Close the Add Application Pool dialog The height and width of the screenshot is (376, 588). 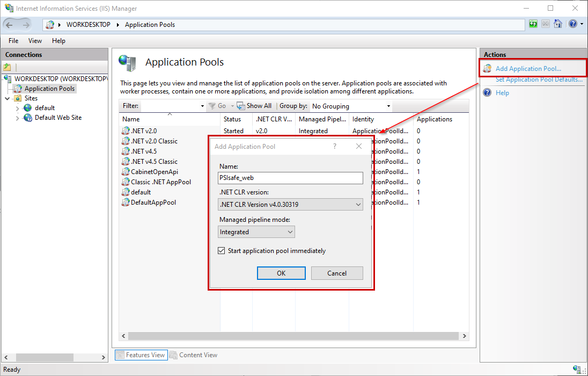click(359, 146)
